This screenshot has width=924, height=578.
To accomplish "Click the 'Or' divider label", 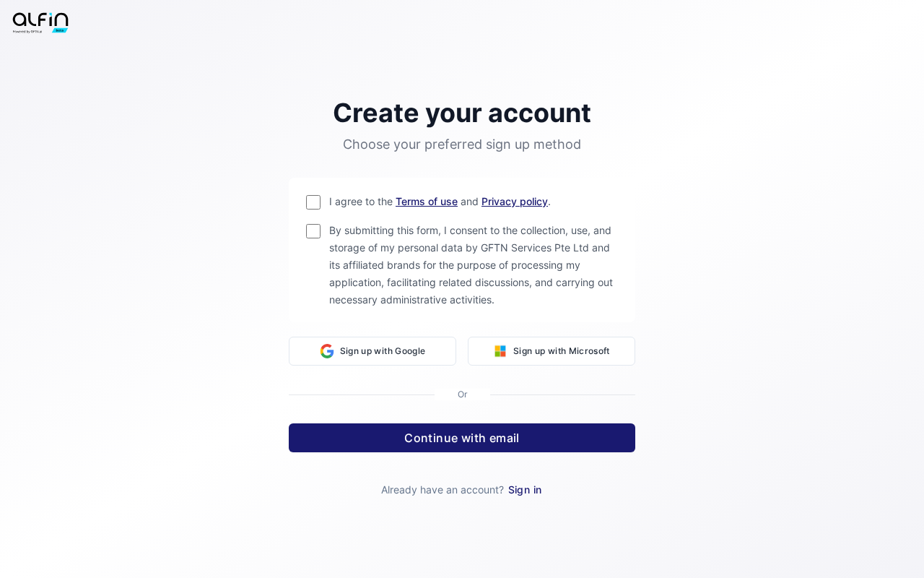I will [x=462, y=394].
